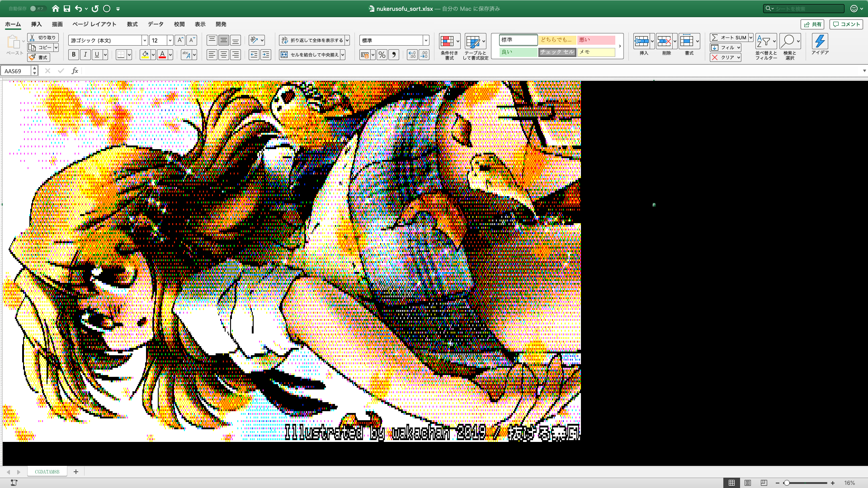The height and width of the screenshot is (488, 868).
Task: Click the currency format icon
Action: 365,55
